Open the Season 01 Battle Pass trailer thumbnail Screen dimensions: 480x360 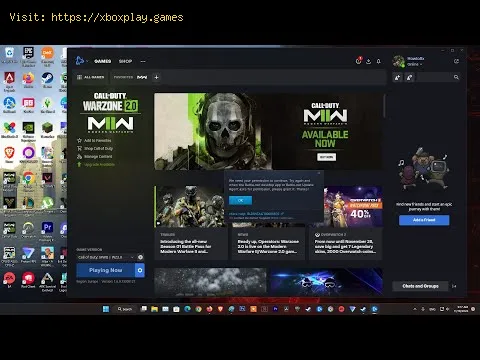(190, 207)
